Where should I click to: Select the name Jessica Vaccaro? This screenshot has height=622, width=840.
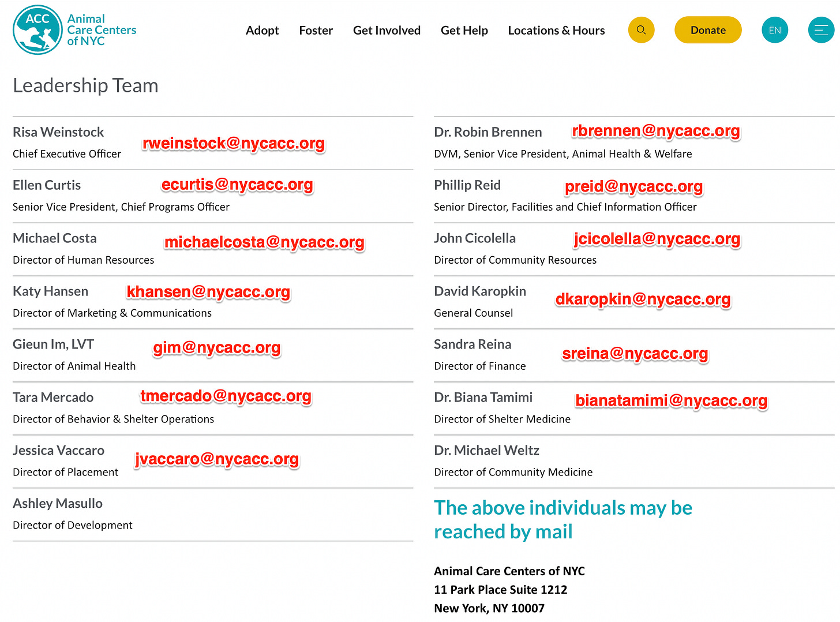[59, 451]
